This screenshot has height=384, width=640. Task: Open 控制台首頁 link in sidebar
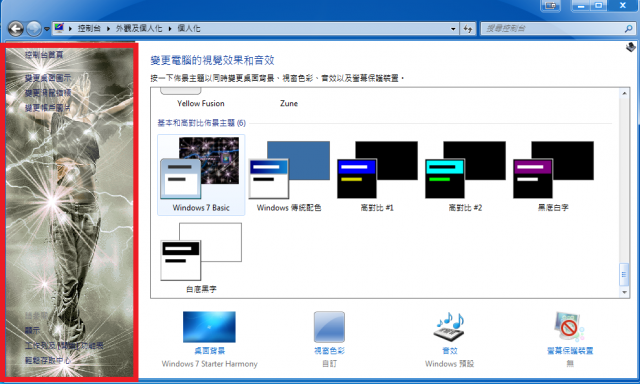[x=44, y=55]
